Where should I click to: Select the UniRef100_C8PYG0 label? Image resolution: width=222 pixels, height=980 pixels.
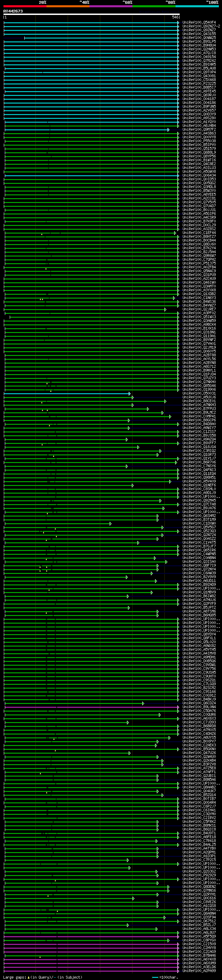pyautogui.click(x=199, y=940)
